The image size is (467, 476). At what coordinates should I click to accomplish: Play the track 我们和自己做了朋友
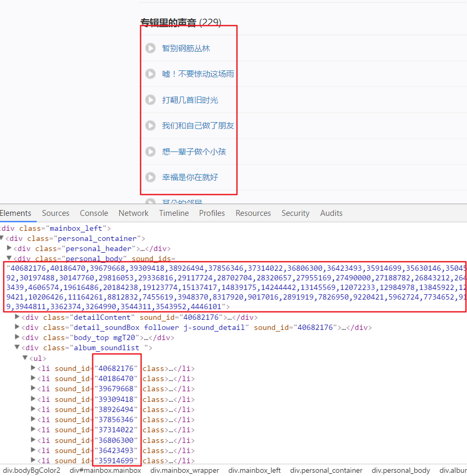coord(150,125)
